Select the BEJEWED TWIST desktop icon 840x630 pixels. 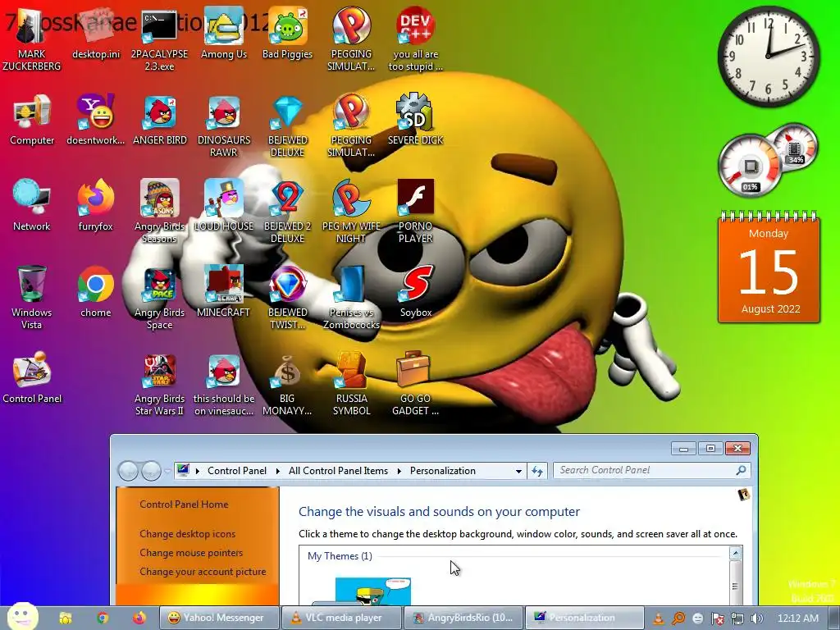coord(288,299)
